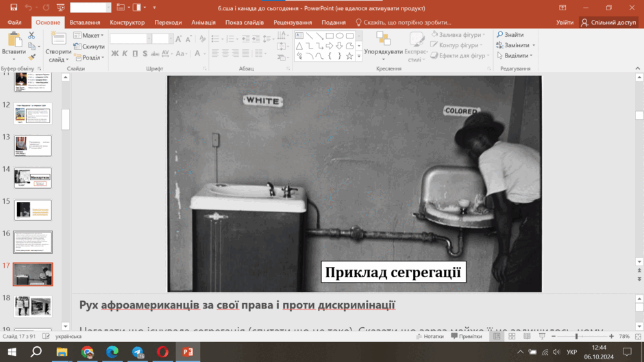This screenshot has width=644, height=362.
Task: Open Comments (Примітки) from status bar
Action: [467, 336]
